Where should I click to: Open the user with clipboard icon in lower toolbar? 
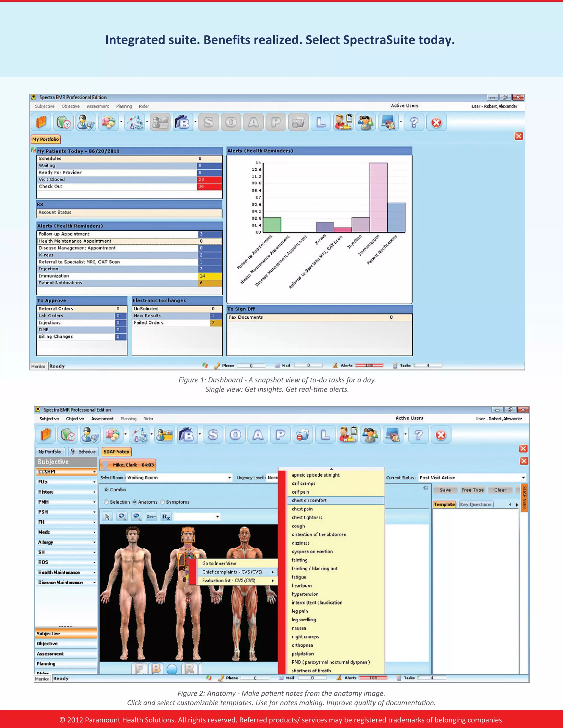coord(347,435)
